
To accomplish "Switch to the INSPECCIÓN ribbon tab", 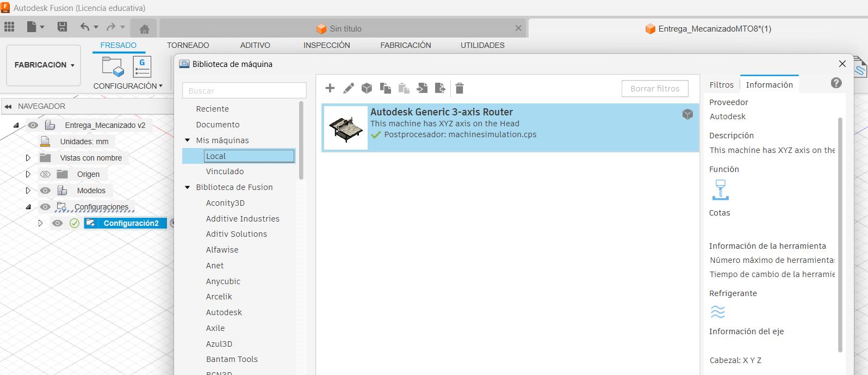I will 326,45.
